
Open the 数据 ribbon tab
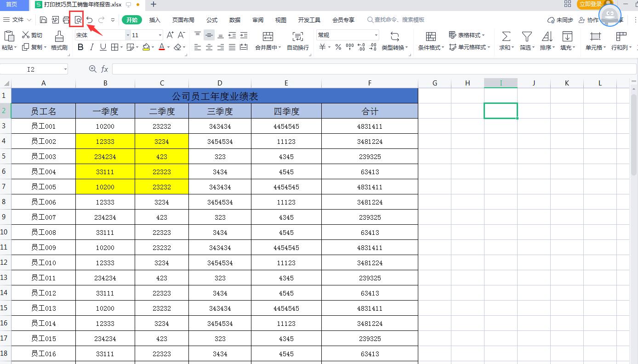point(234,20)
